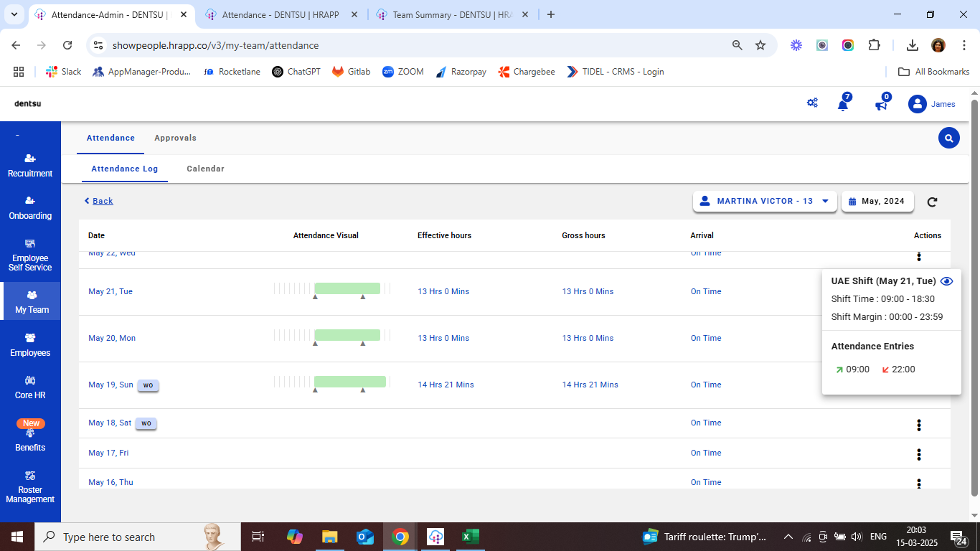The width and height of the screenshot is (980, 551).
Task: Click May 19 green attendance visual bar
Action: coord(350,382)
